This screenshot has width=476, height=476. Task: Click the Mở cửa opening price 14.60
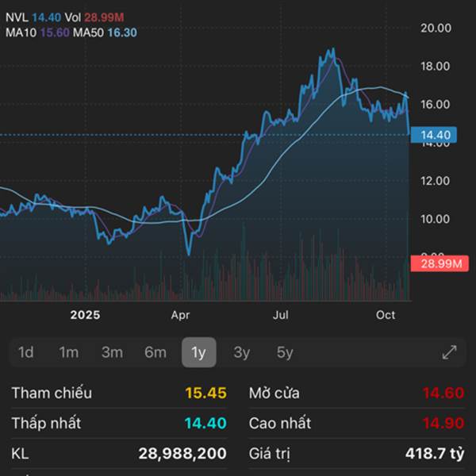coord(443,393)
